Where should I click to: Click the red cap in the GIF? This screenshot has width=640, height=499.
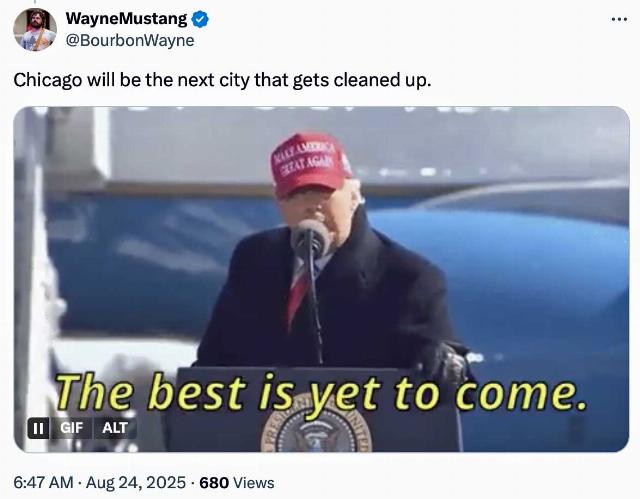click(311, 164)
